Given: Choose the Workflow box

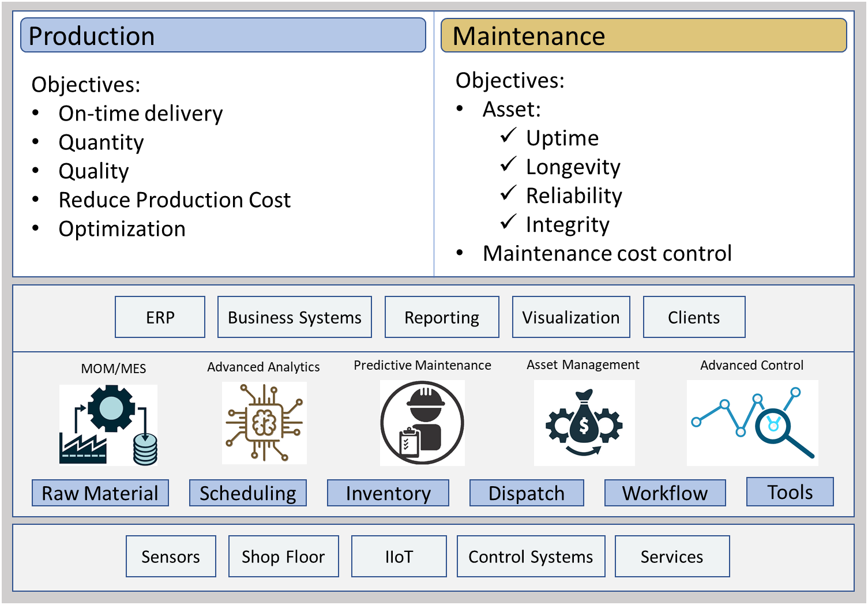Looking at the screenshot, I should (x=665, y=493).
